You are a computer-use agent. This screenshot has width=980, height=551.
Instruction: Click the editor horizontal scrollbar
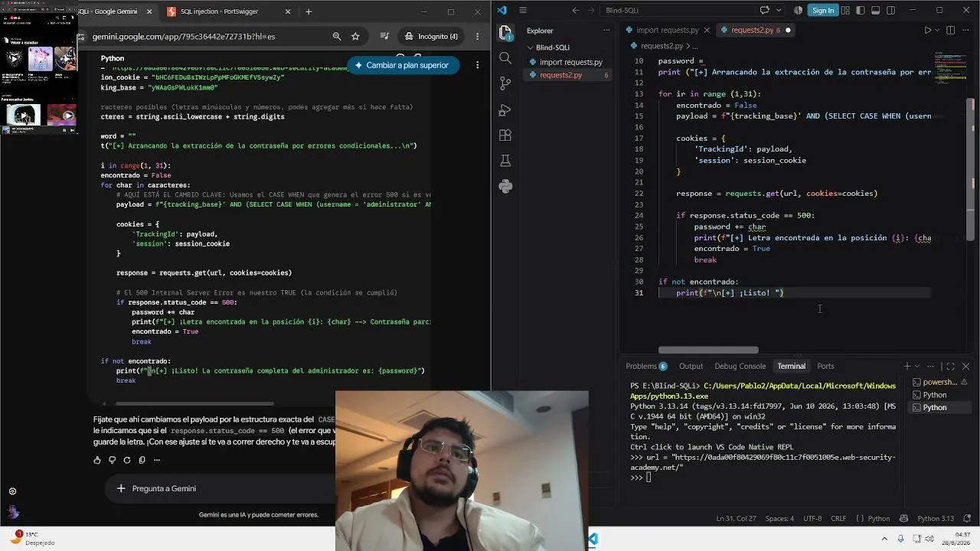(x=709, y=350)
